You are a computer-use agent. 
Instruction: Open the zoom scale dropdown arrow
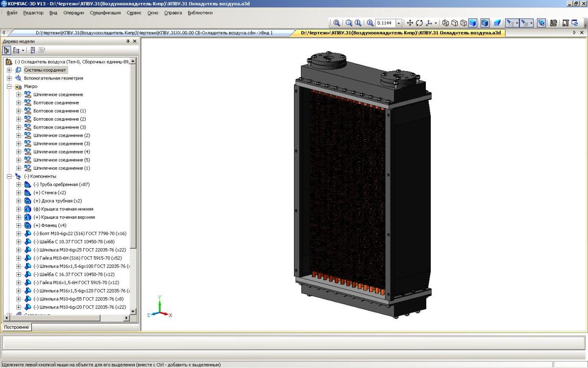[x=398, y=23]
